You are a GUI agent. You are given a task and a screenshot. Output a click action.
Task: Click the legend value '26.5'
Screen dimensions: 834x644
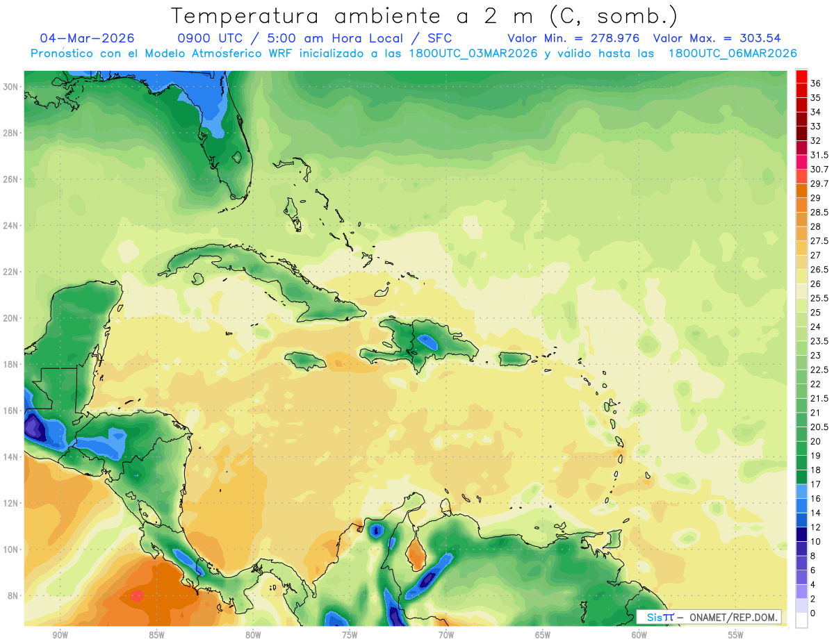click(819, 270)
